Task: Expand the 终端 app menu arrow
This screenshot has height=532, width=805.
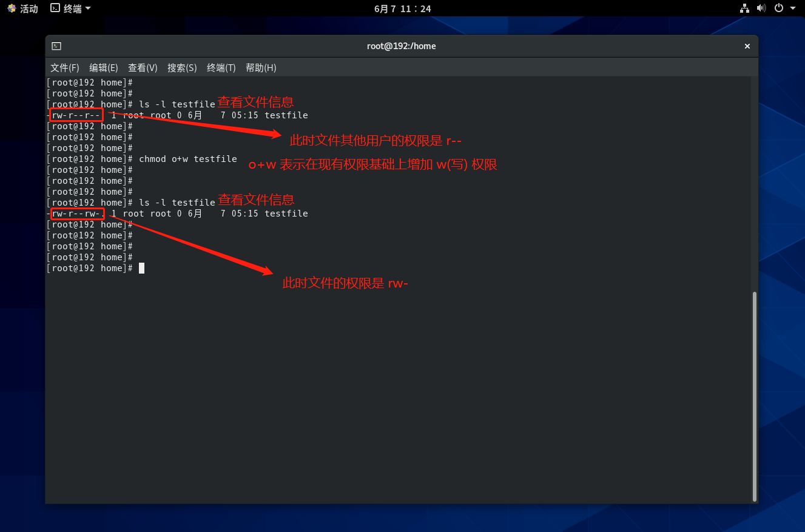Action: click(x=88, y=8)
